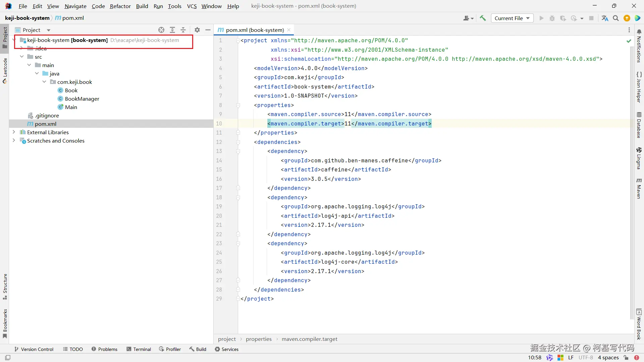Hide the Project panel with the minus icon

click(208, 30)
